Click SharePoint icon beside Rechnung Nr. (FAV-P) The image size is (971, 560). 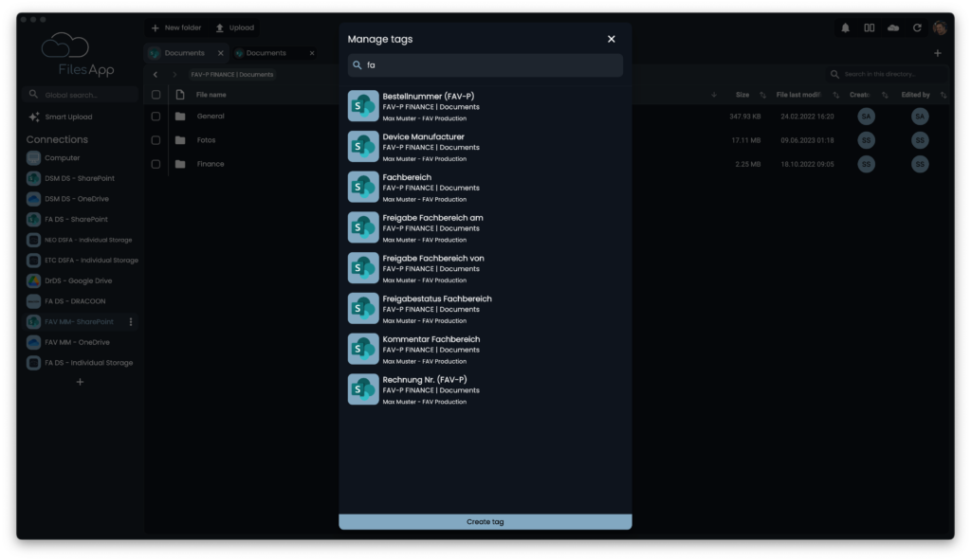click(x=363, y=389)
